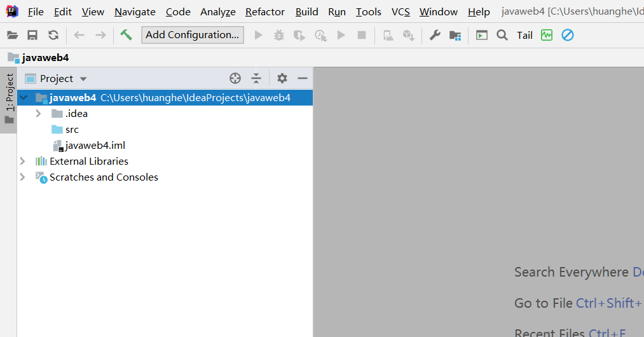The image size is (644, 337).
Task: Click the Forward navigation arrow
Action: point(100,36)
